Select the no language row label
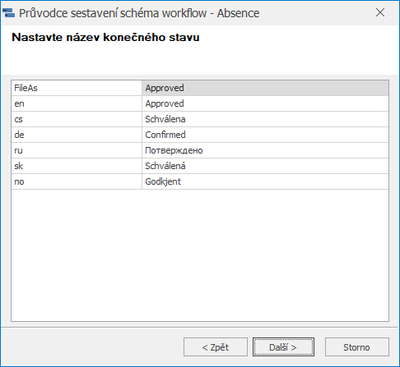 click(x=77, y=182)
